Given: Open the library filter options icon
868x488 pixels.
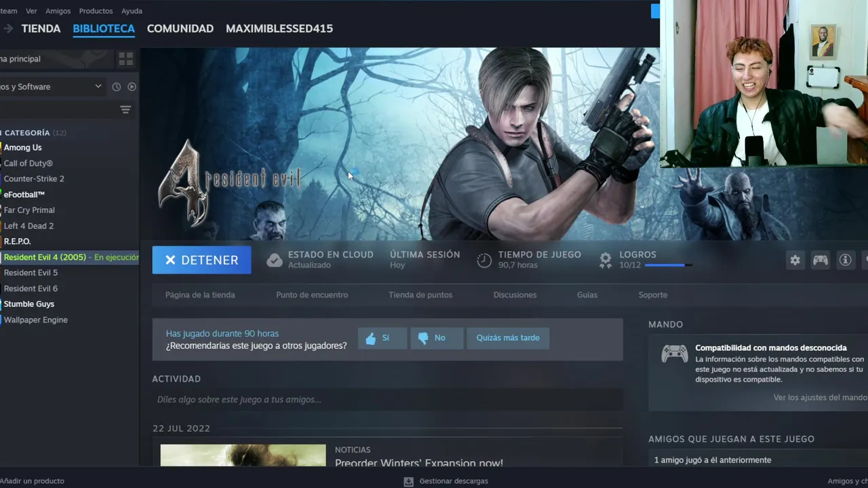Looking at the screenshot, I should (x=125, y=110).
